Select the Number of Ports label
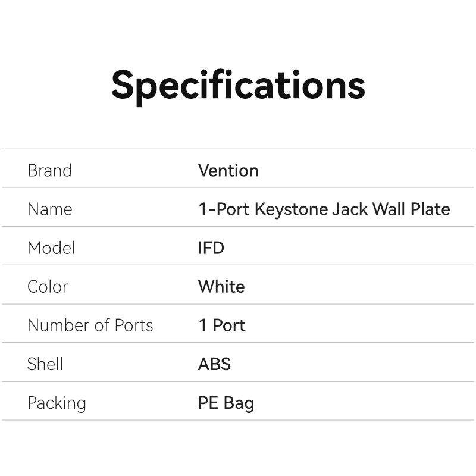Viewport: 476px width, 476px height. (90, 325)
